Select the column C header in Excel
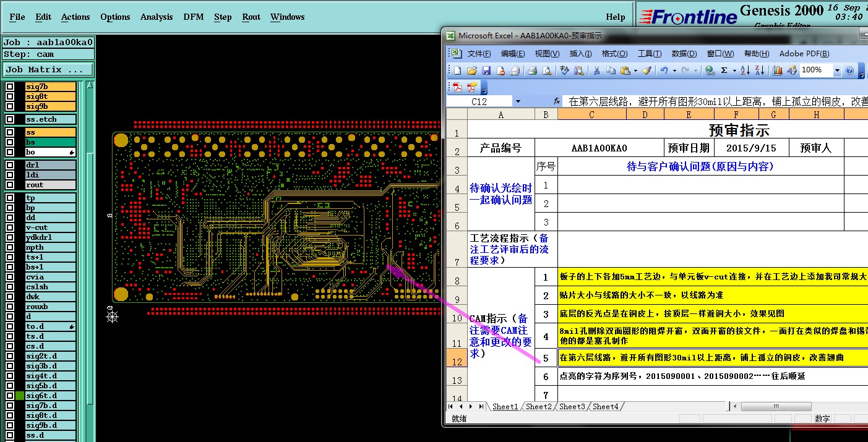This screenshot has width=868, height=442. tap(591, 114)
